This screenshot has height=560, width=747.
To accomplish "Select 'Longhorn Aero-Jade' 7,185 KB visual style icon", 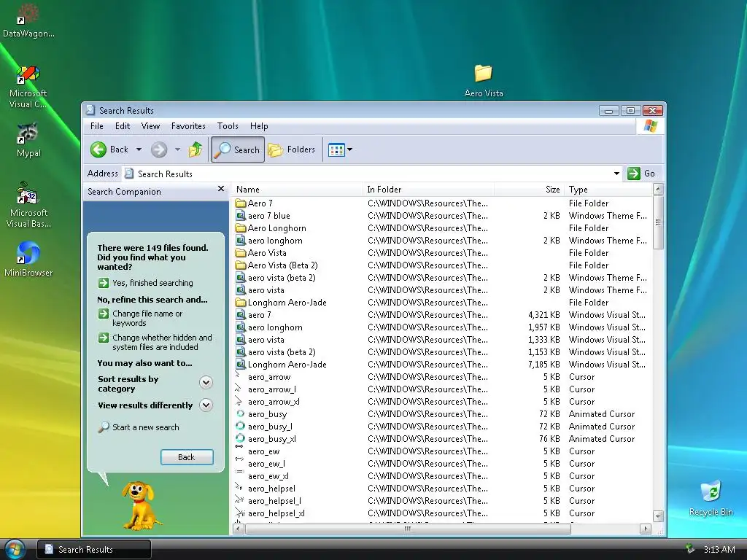I will (241, 365).
